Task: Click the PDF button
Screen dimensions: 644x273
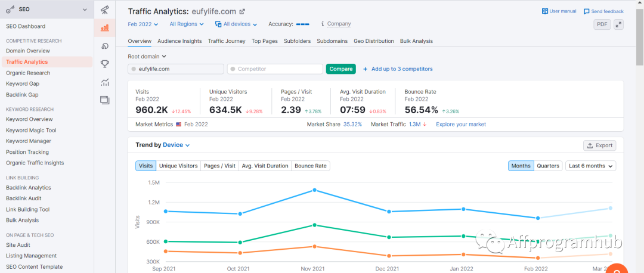Action: coord(602,24)
